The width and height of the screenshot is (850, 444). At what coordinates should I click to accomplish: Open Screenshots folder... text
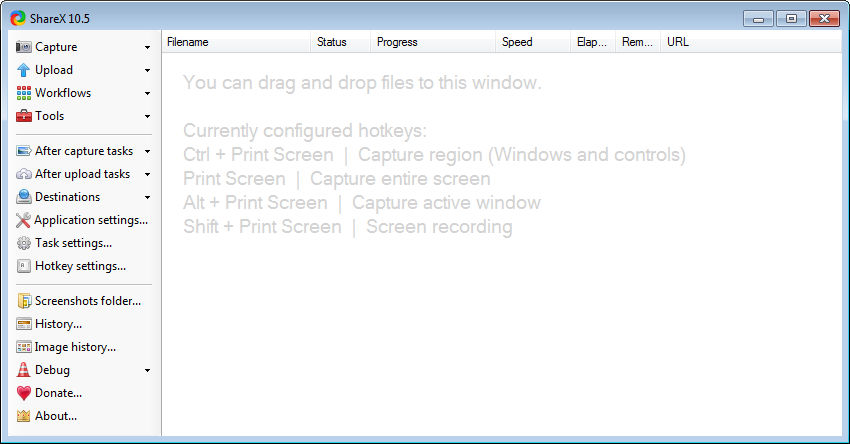coord(88,301)
